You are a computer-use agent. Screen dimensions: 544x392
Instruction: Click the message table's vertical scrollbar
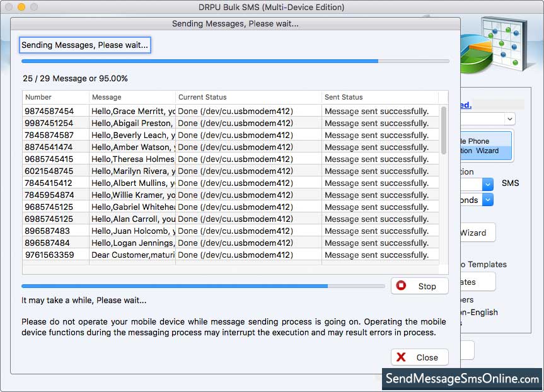pyautogui.click(x=443, y=130)
